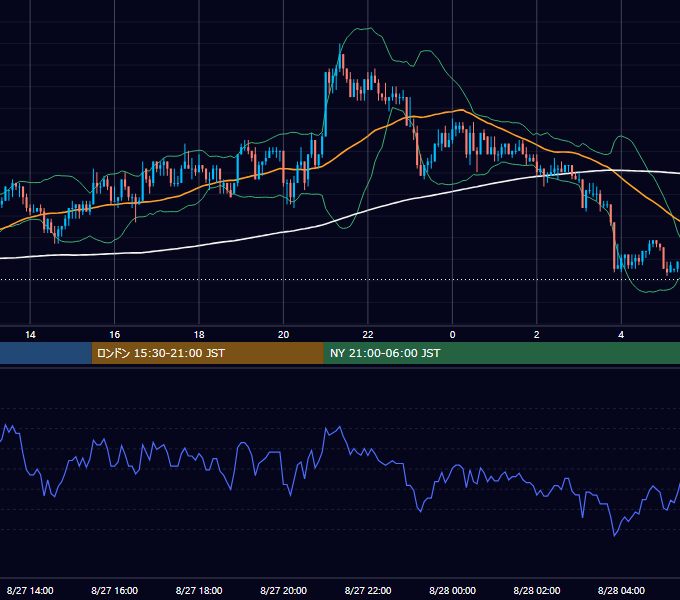Select the blue session bar before ロンドン

pos(46,353)
